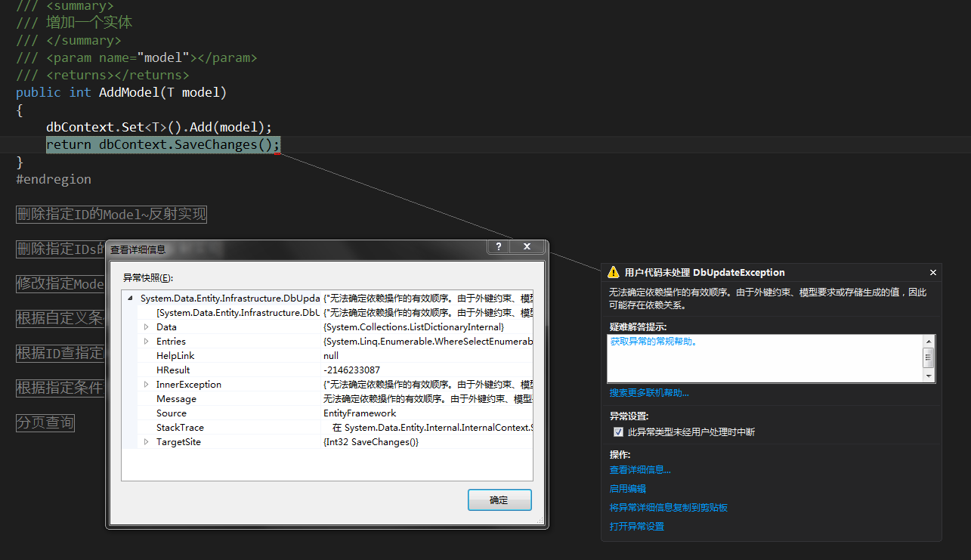Click the AddModel method name in code
Screen dimensions: 971x560
(129, 92)
